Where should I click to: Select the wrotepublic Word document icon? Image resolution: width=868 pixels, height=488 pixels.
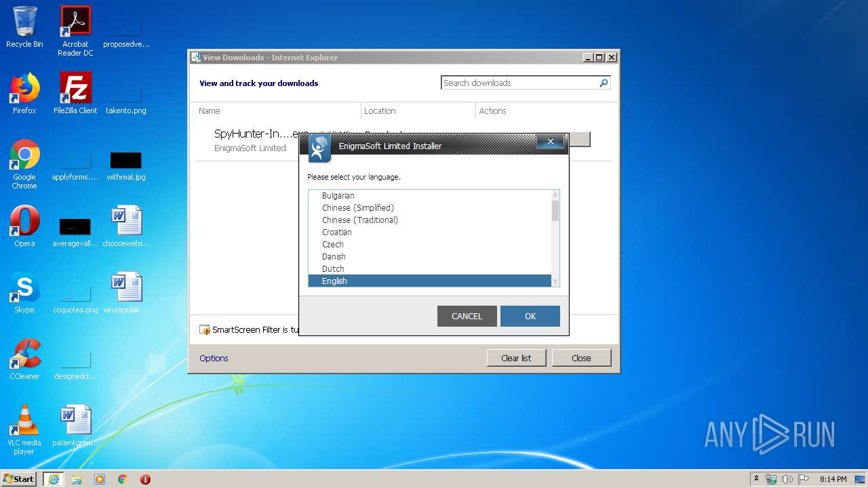click(126, 293)
